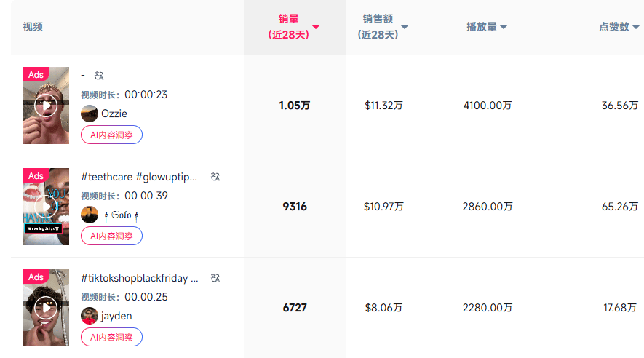Click translate icon beside #teethcare title
The image size is (644, 358).
215,177
